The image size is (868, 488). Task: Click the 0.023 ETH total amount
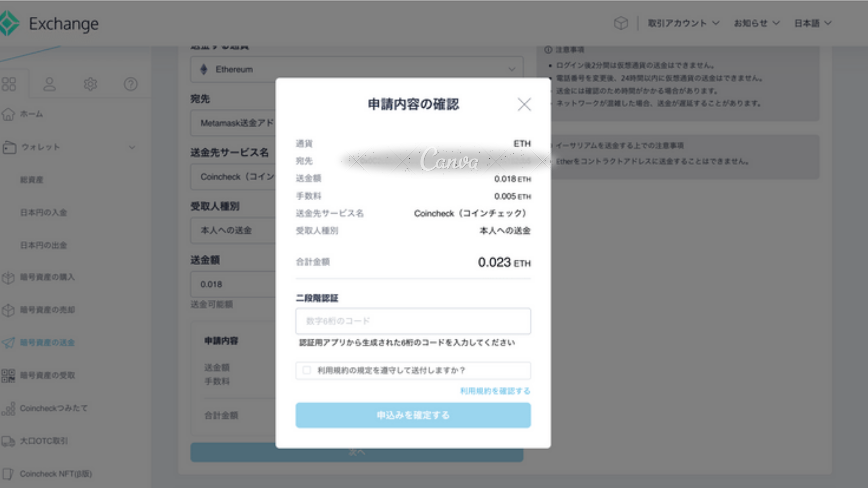[504, 263]
